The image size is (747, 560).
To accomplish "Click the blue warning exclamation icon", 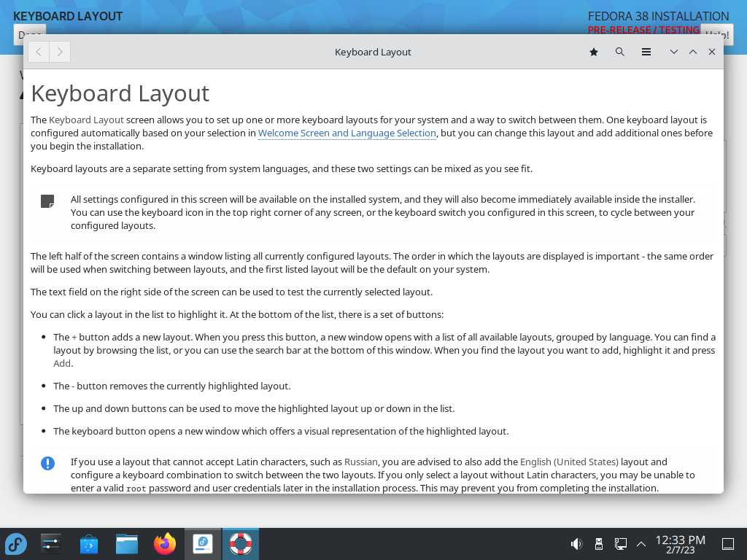I will pyautogui.click(x=47, y=463).
